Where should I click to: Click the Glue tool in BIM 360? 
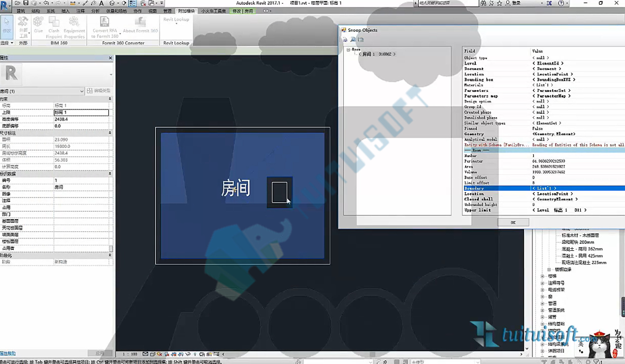click(x=38, y=25)
